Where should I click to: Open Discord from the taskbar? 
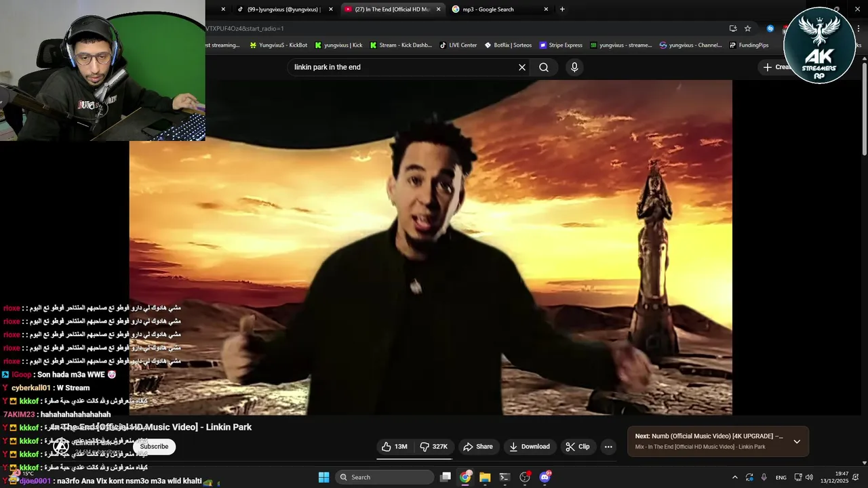pos(545,477)
